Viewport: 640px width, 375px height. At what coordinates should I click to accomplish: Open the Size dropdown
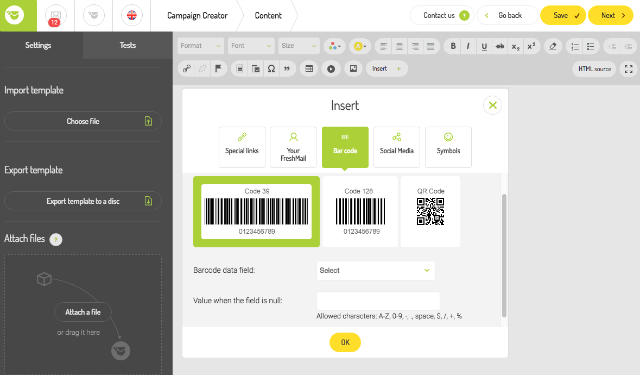pos(299,46)
